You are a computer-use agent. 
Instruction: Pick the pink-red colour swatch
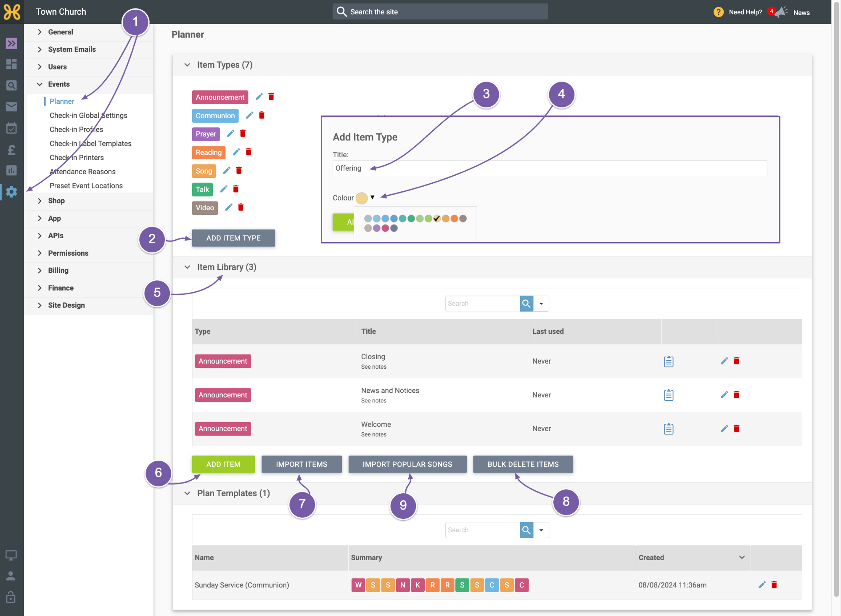point(385,228)
